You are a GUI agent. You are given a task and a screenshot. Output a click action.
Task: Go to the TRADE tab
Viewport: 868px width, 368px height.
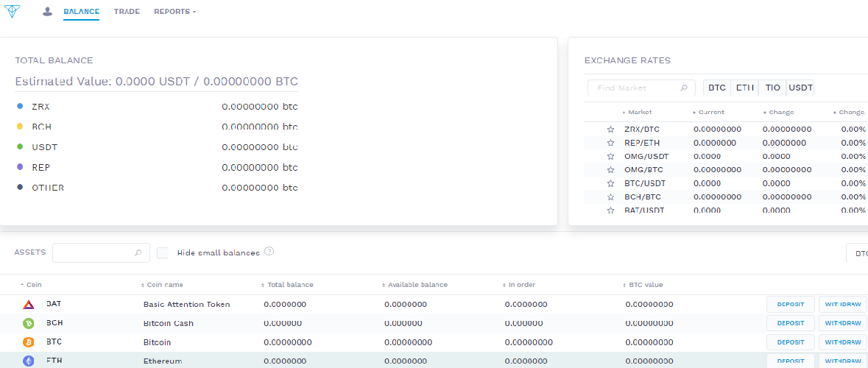tap(127, 11)
